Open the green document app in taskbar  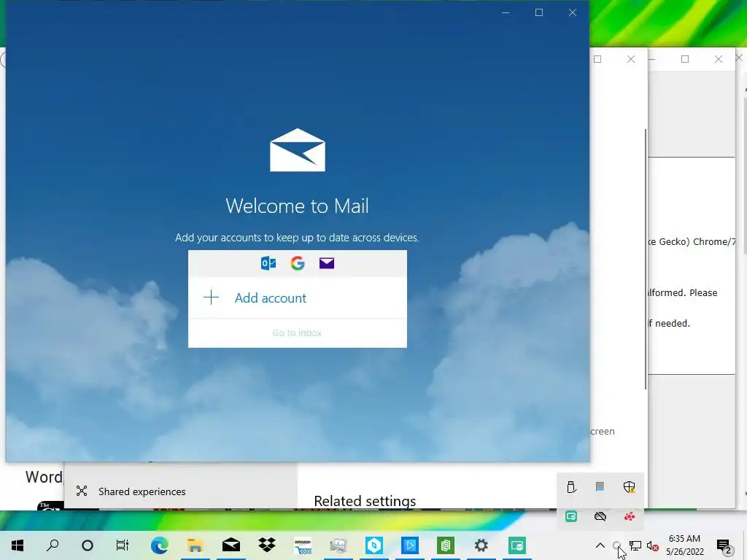click(x=446, y=545)
